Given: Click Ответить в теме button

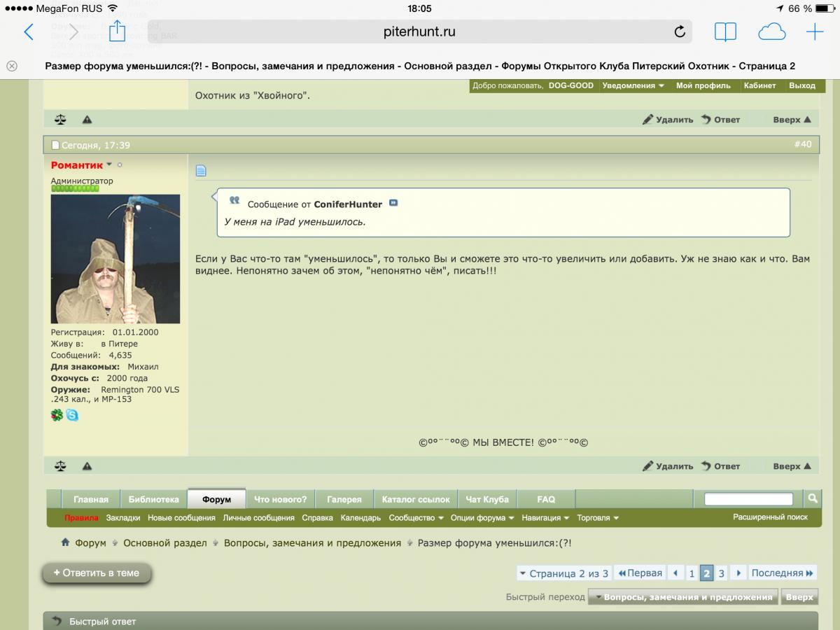Looking at the screenshot, I should 97,573.
